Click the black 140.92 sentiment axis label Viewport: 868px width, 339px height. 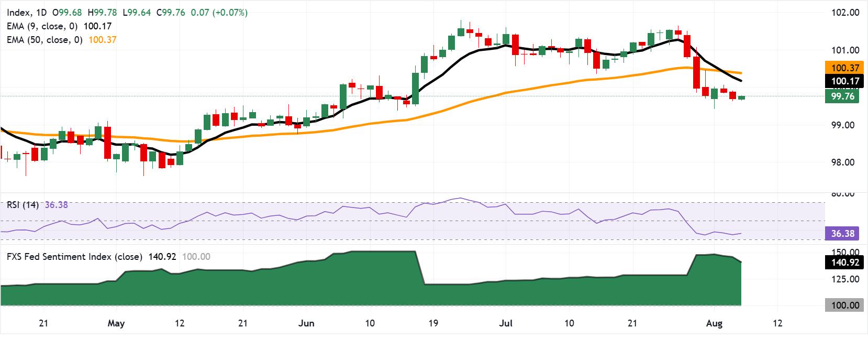click(x=844, y=263)
